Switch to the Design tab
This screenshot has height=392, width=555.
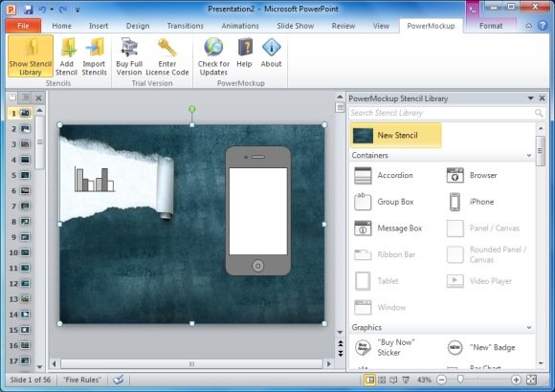(138, 26)
